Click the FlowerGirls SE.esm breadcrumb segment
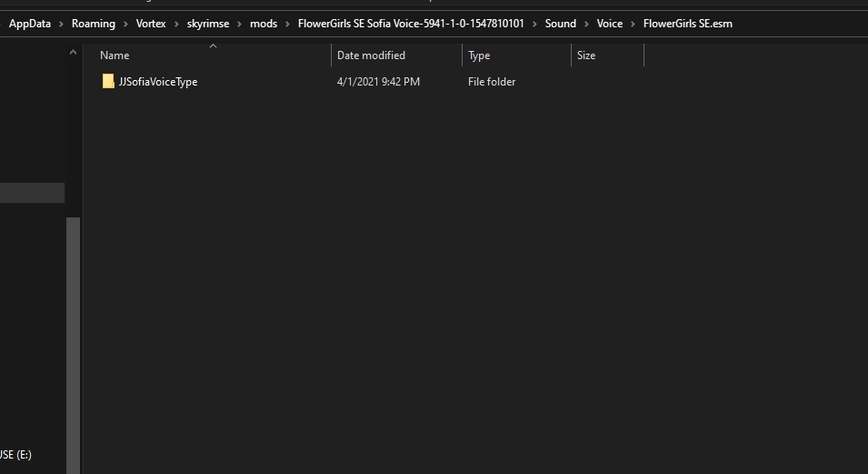The image size is (868, 474). [687, 24]
